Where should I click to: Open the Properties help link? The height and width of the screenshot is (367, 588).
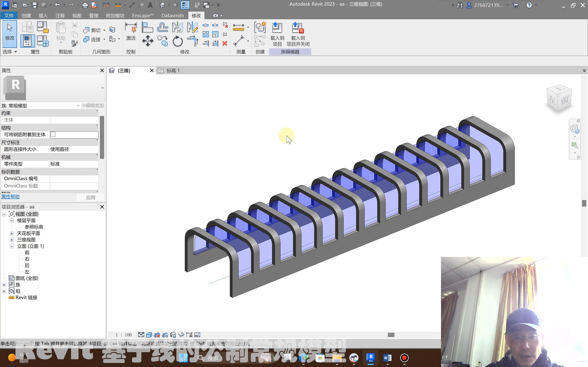pos(10,197)
